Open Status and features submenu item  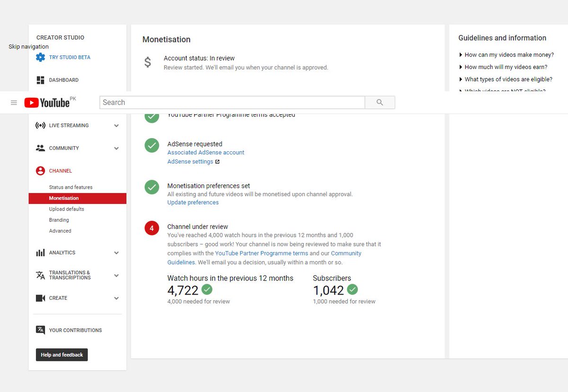click(71, 187)
